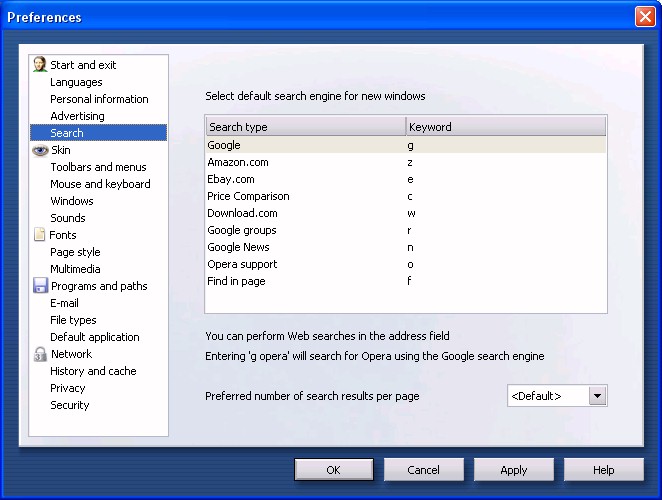The height and width of the screenshot is (500, 662).
Task: Select the Fonts category
Action: pyautogui.click(x=63, y=235)
